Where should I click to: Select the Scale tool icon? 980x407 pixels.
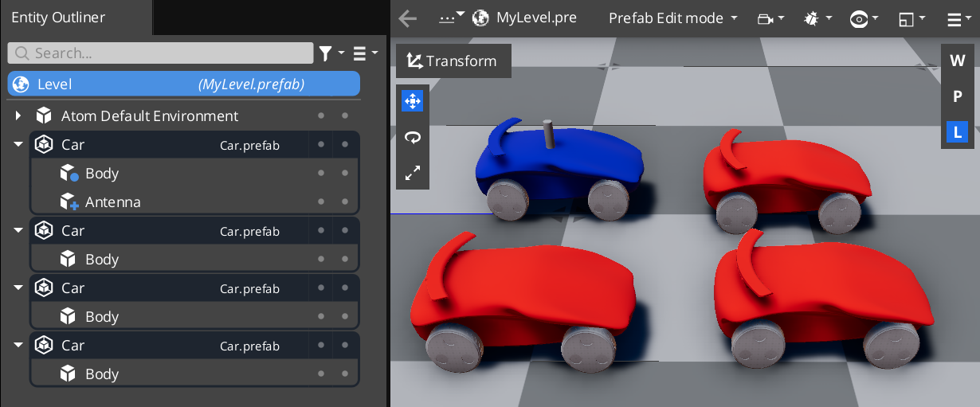point(413,173)
